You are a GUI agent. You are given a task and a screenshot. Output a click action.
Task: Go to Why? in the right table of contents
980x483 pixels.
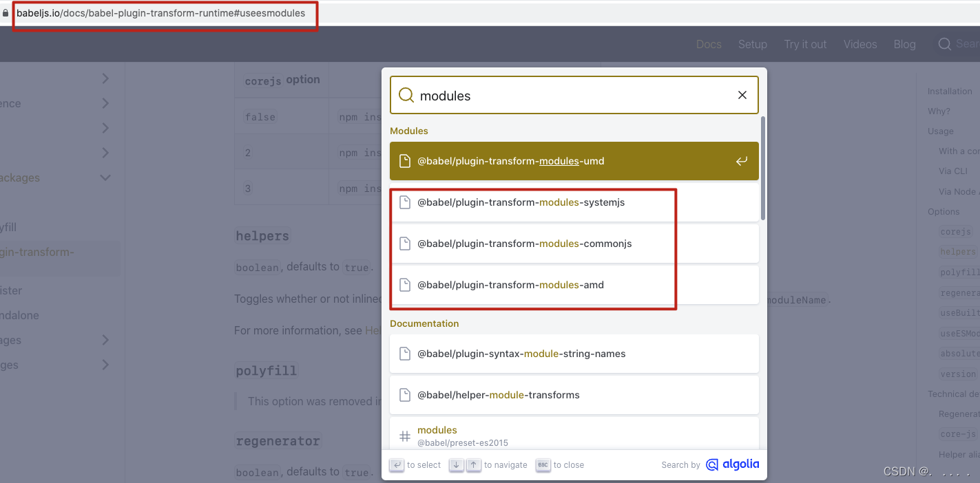[939, 111]
